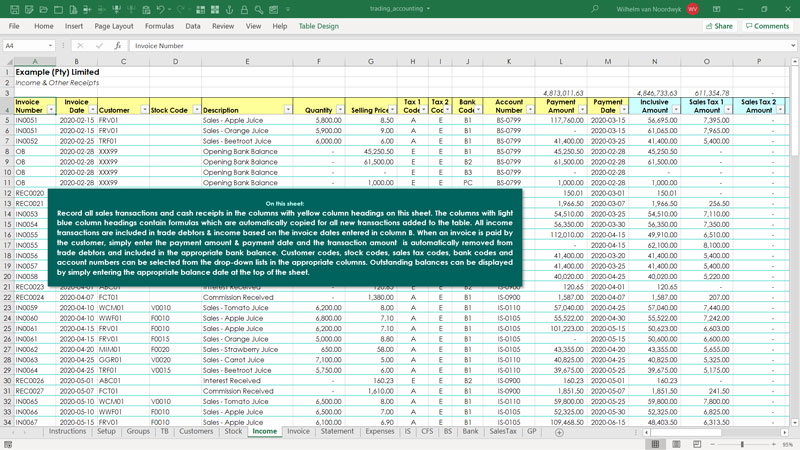Open the Invoice Date filter dropdown

(x=92, y=110)
